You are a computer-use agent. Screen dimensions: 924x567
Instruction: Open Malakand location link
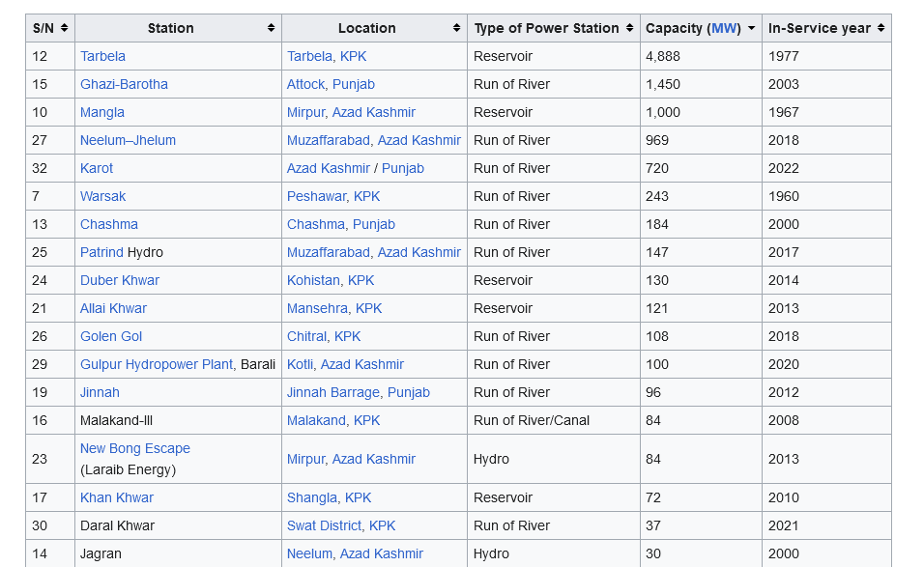pos(316,420)
